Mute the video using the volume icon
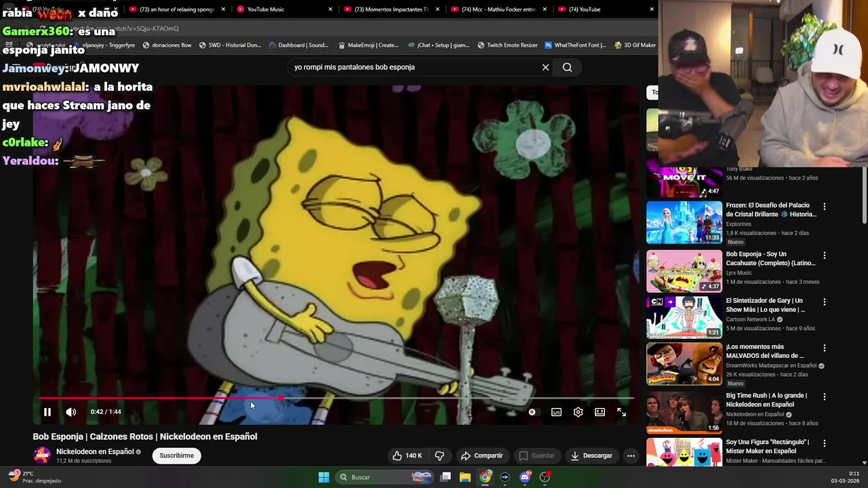Screen dimensions: 868x488 [71, 412]
